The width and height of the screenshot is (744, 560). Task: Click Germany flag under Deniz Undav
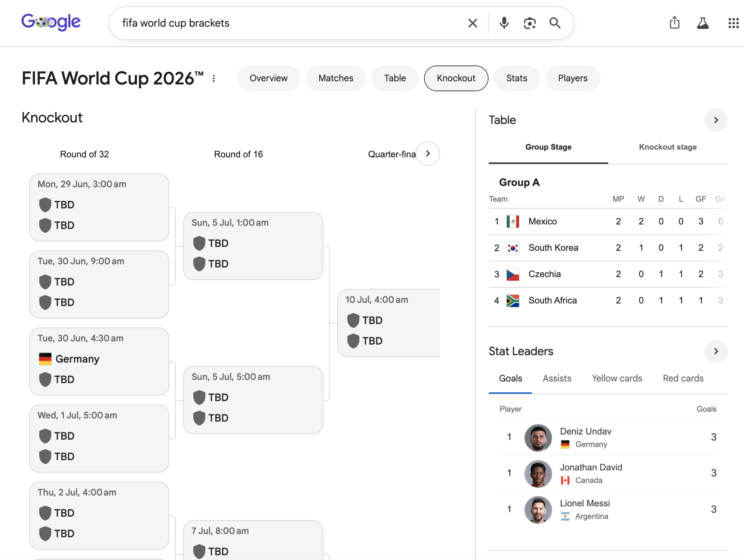[565, 444]
